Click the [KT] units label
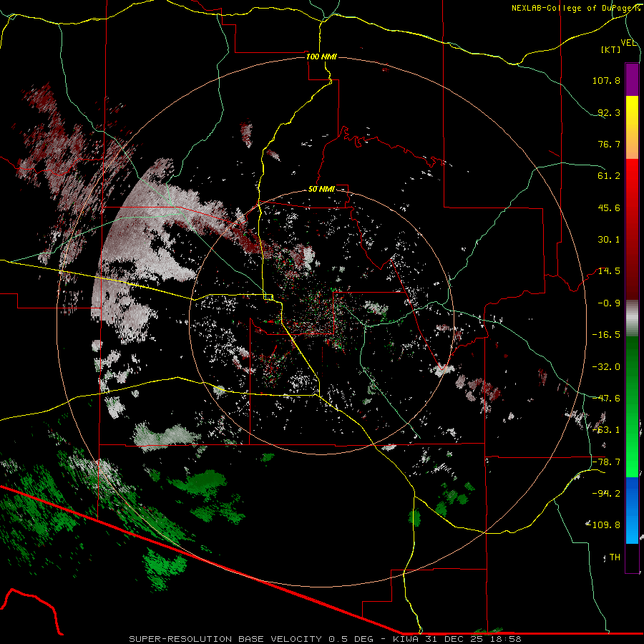This screenshot has height=644, width=644. [611, 49]
